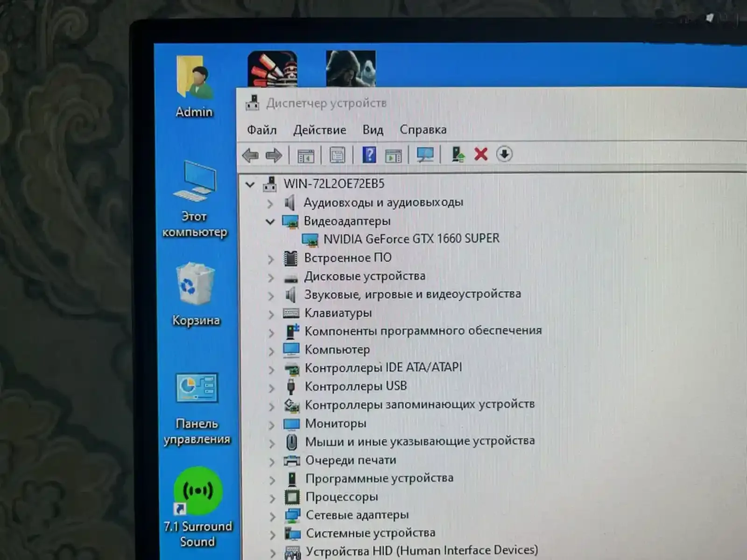747x560 pixels.
Task: Open the Recycle Bin (Корзина) desktop icon
Action: click(x=196, y=286)
